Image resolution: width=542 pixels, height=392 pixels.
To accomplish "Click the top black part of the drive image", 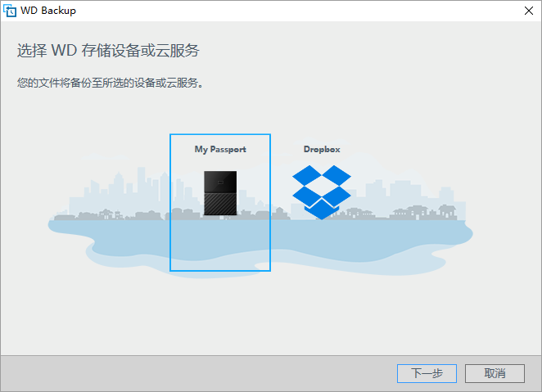I will (220, 182).
